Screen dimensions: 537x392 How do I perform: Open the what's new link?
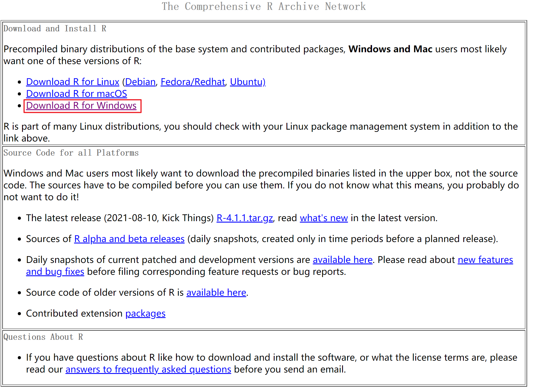(x=324, y=218)
